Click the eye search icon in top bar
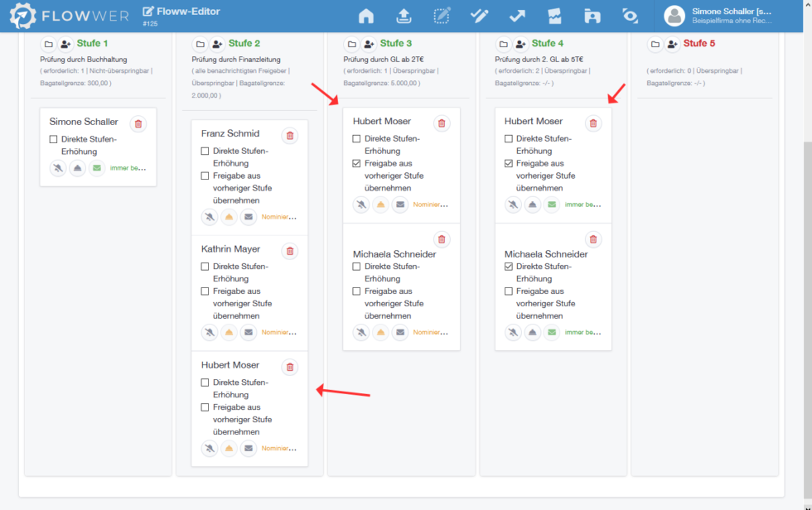This screenshot has height=510, width=812. [x=631, y=16]
